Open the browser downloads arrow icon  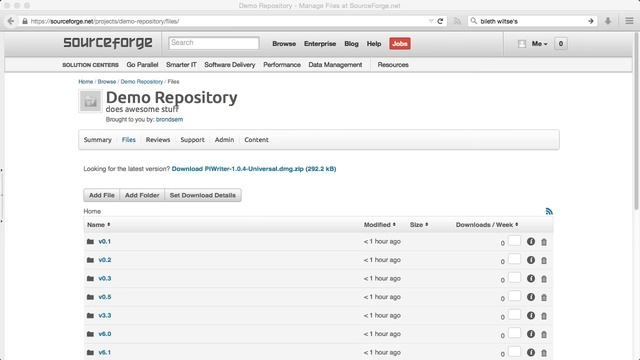[x=608, y=21]
